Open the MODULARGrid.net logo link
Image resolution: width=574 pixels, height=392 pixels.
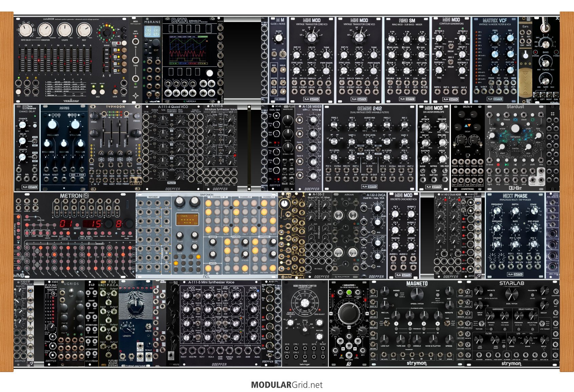tap(287, 385)
